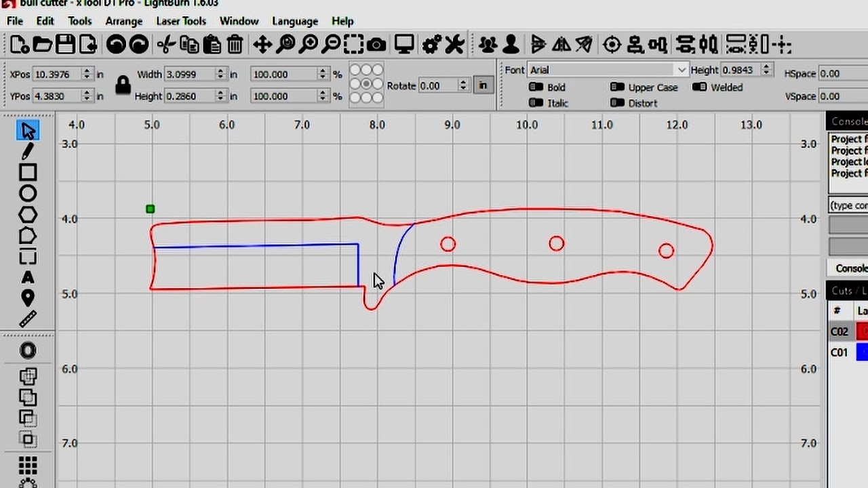Open camera capture with the camera icon
This screenshot has height=488, width=868.
[376, 45]
